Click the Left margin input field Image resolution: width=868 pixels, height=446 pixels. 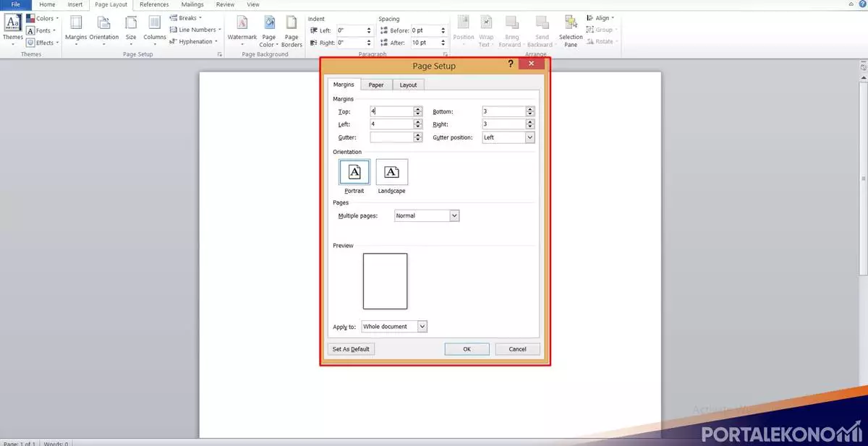point(391,124)
